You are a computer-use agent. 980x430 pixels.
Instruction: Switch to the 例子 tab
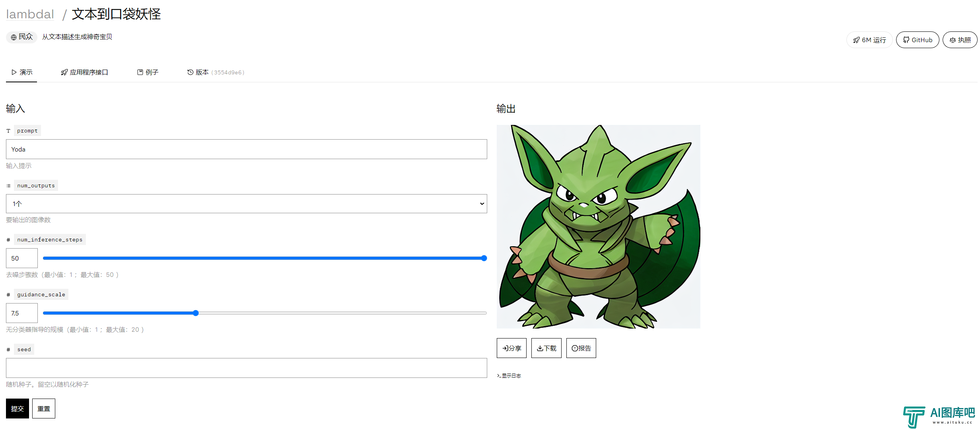[x=148, y=72]
